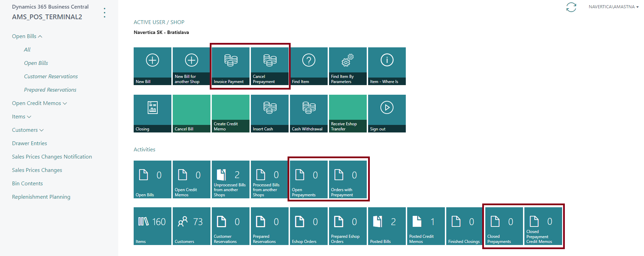Open the Customers cue showing 73

(192, 226)
